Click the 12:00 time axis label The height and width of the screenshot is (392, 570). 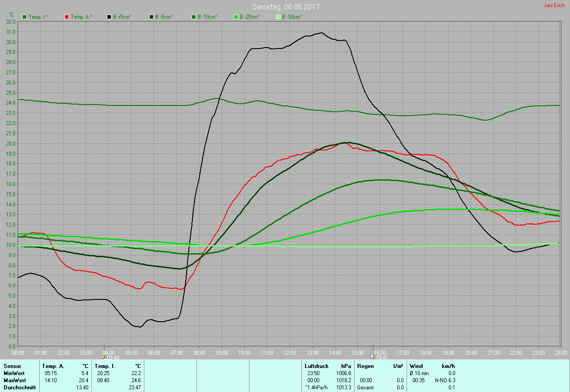click(x=289, y=352)
